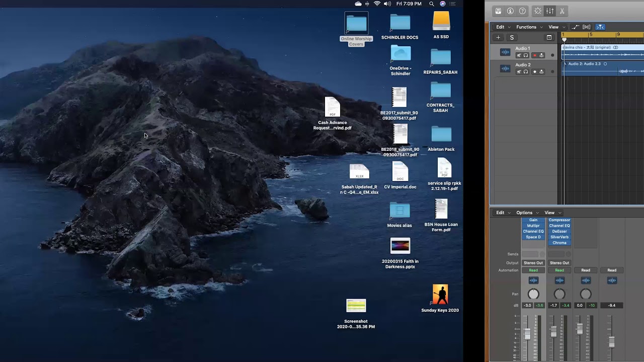Record-enable the Audio 2 track

click(535, 72)
